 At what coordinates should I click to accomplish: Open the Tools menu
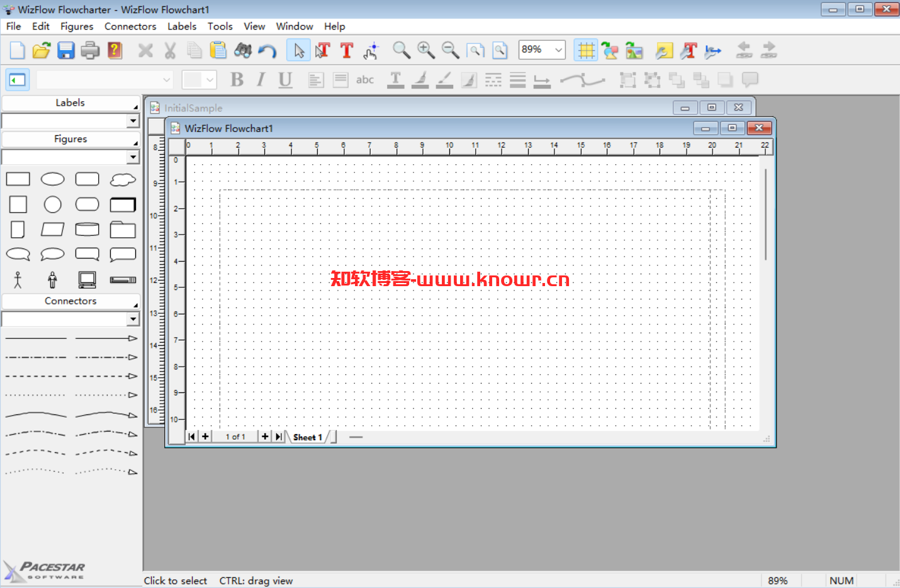[220, 26]
